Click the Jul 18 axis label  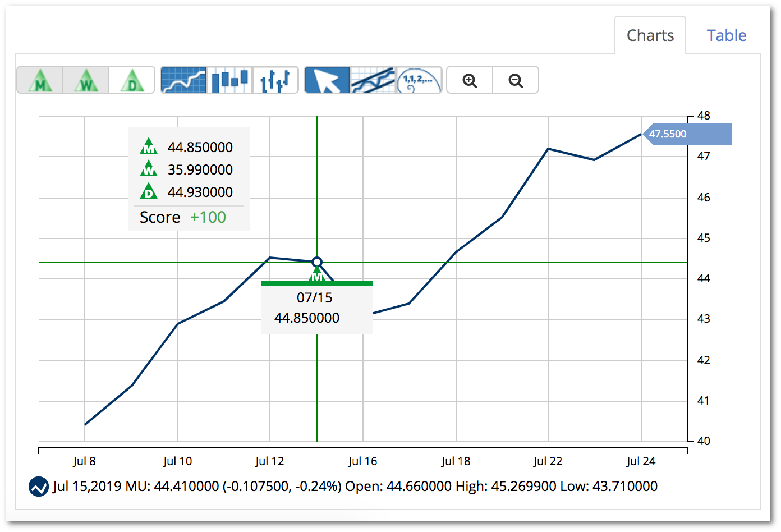[456, 461]
